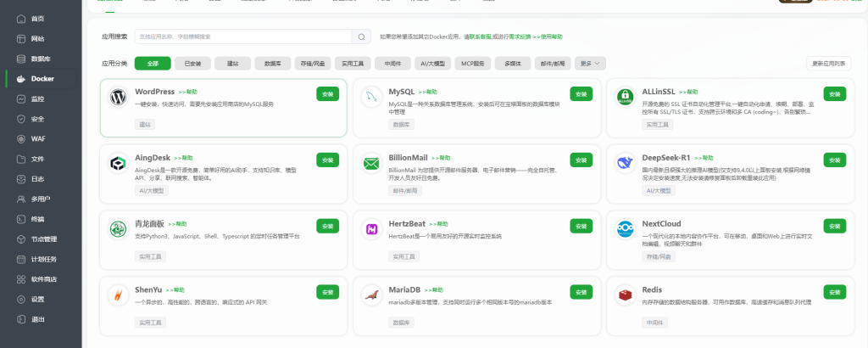Open the 需求反馈 link
Screen dimensions: 868x348
(x=520, y=36)
